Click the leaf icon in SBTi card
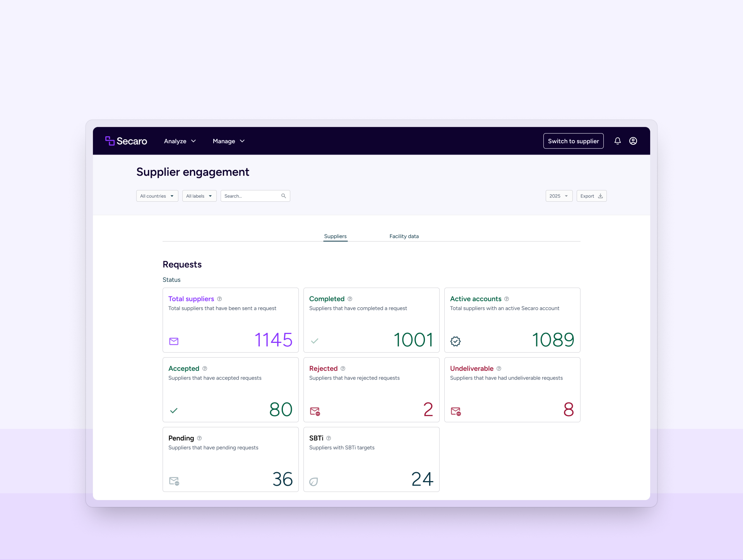Image resolution: width=743 pixels, height=560 pixels. tap(314, 481)
